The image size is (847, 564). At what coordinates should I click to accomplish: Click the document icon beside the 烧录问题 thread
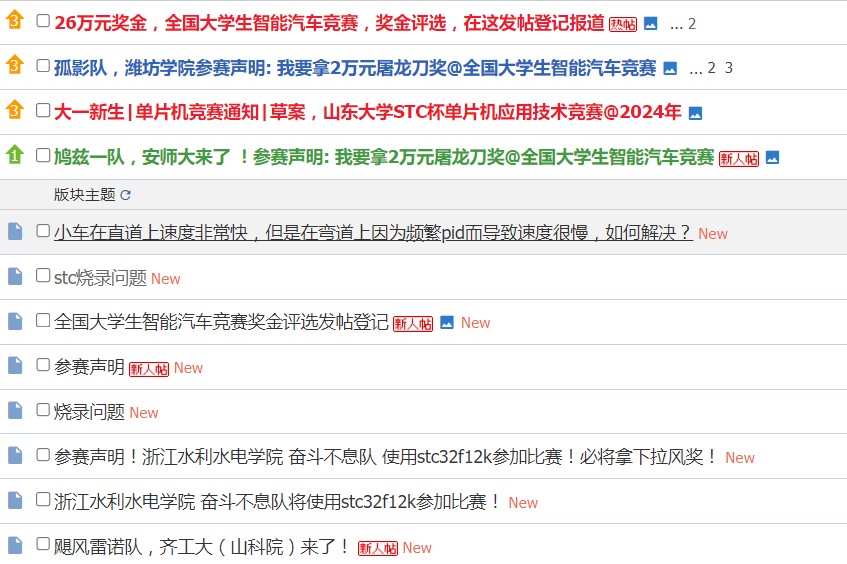[x=15, y=411]
